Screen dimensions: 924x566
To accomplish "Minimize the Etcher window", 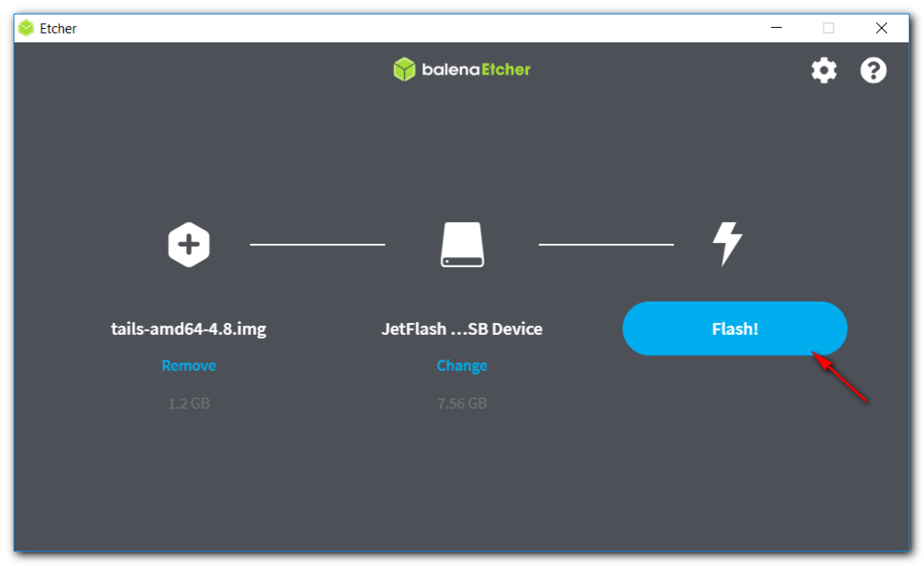I will pyautogui.click(x=776, y=28).
